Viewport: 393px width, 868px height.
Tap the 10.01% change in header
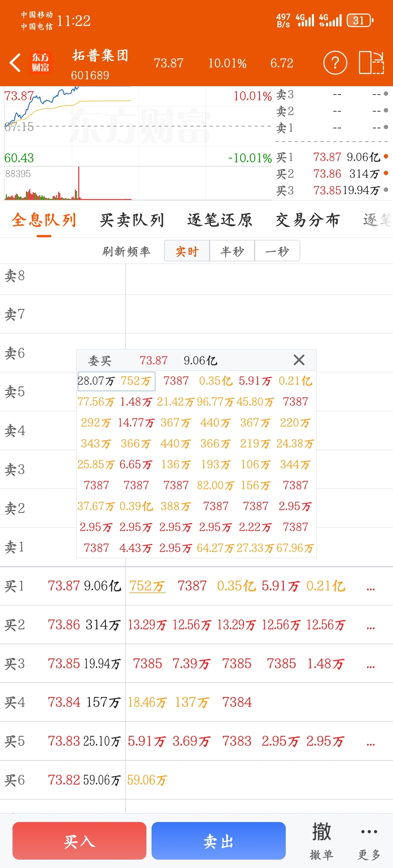227,63
